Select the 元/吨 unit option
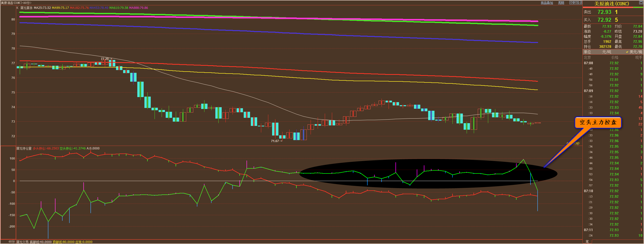 pos(607,52)
